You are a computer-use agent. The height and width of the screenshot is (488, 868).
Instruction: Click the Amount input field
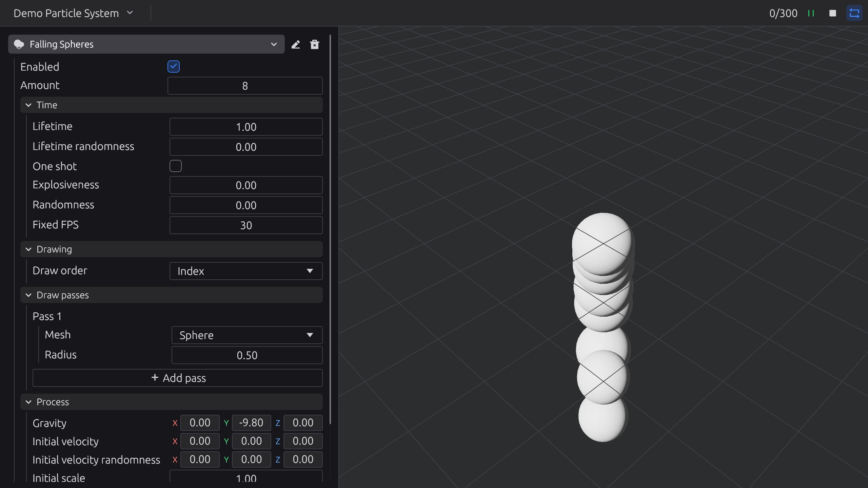tap(245, 86)
